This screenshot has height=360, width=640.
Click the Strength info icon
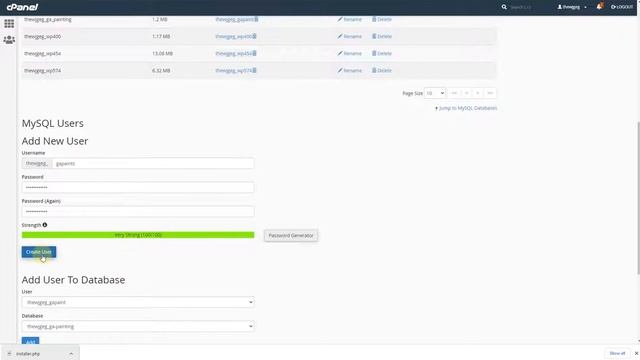point(45,225)
